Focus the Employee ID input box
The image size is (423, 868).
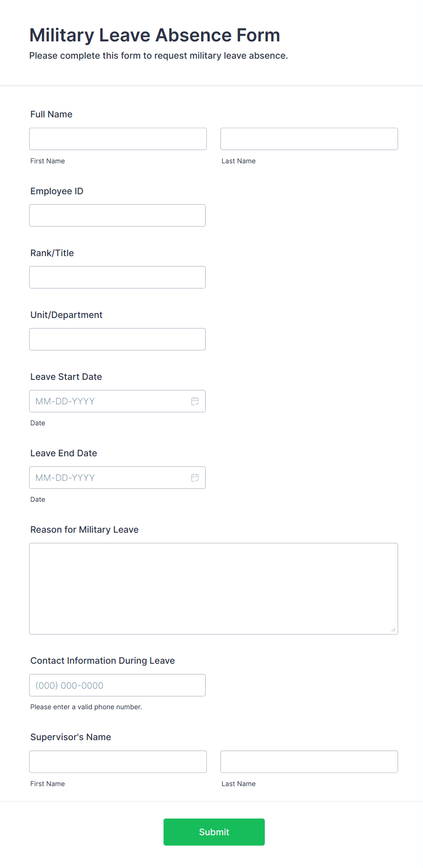(117, 215)
